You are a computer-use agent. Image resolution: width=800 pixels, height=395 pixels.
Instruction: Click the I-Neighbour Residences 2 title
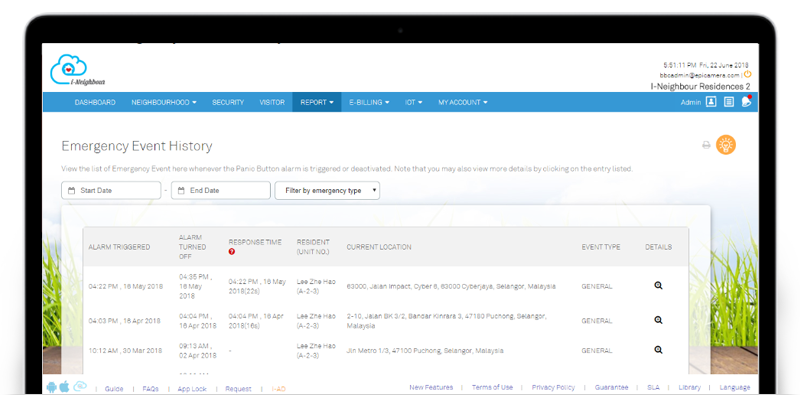700,86
